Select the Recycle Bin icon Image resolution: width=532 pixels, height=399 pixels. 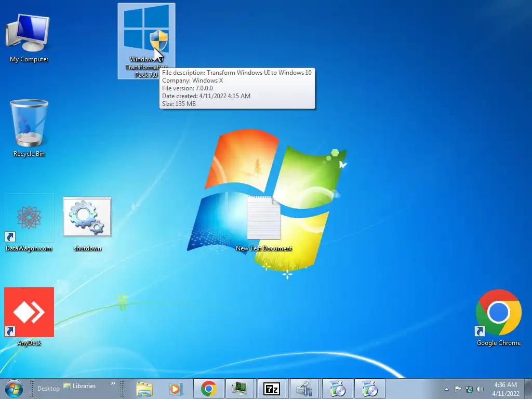(x=29, y=128)
